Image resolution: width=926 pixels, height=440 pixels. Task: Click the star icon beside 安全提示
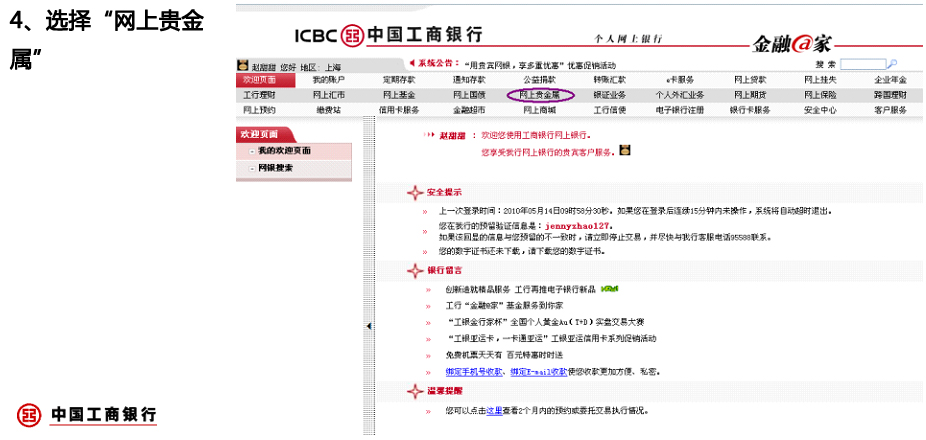pos(416,193)
